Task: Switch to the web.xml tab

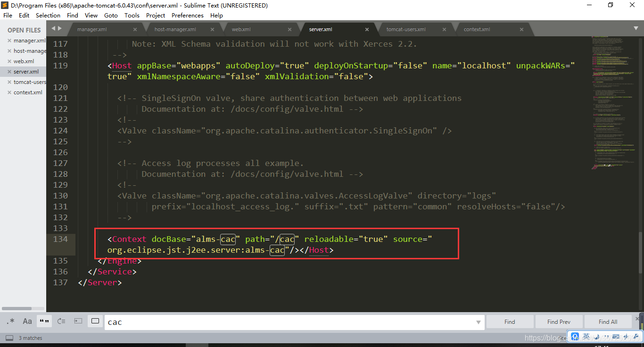Action: coord(240,29)
